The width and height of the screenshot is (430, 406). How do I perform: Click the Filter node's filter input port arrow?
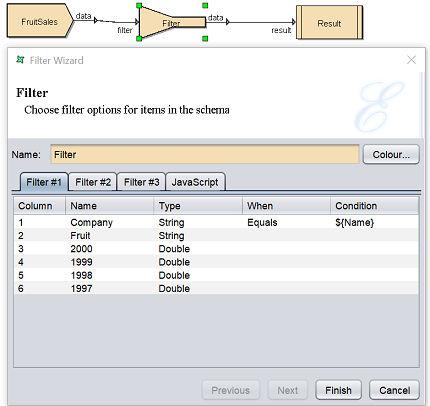pyautogui.click(x=137, y=22)
